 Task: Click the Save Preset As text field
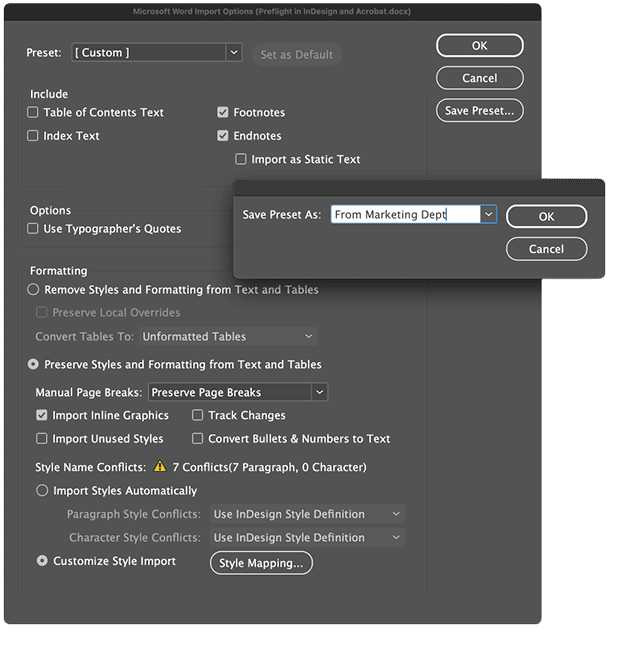pyautogui.click(x=404, y=215)
